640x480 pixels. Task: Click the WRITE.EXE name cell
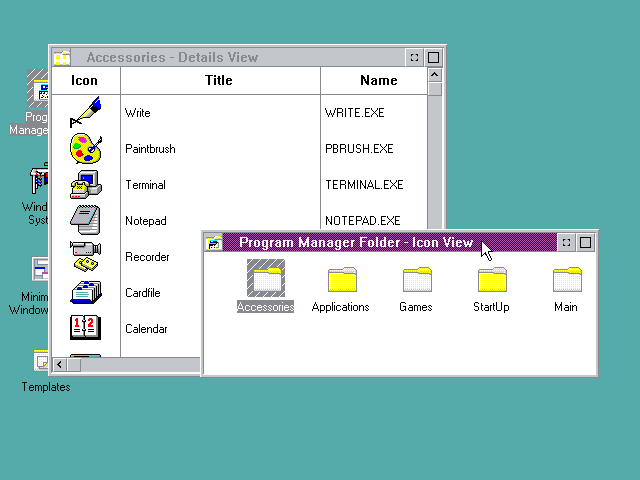(x=354, y=113)
